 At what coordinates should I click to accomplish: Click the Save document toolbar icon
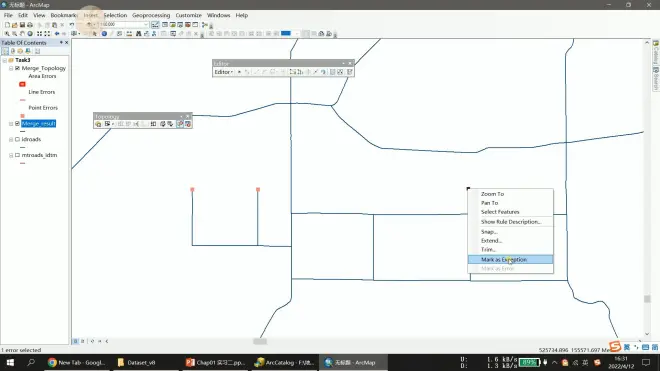tap(22, 25)
